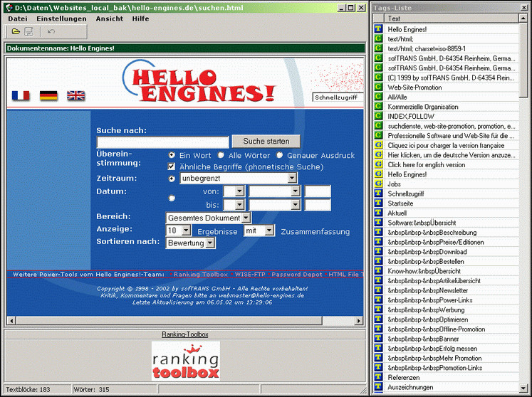
Task: Select the French flag icon
Action: [x=21, y=95]
